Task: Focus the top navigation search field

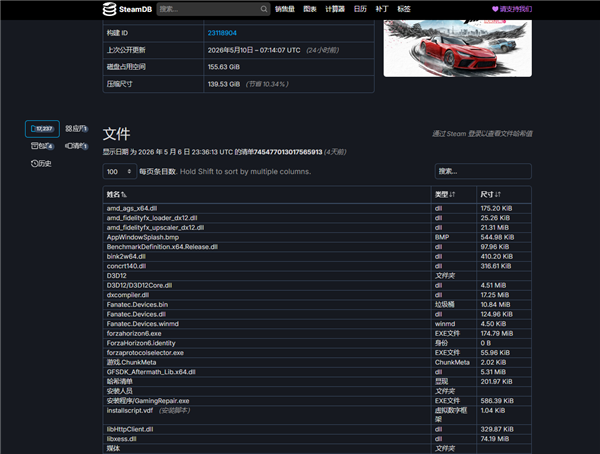Action: (x=213, y=9)
